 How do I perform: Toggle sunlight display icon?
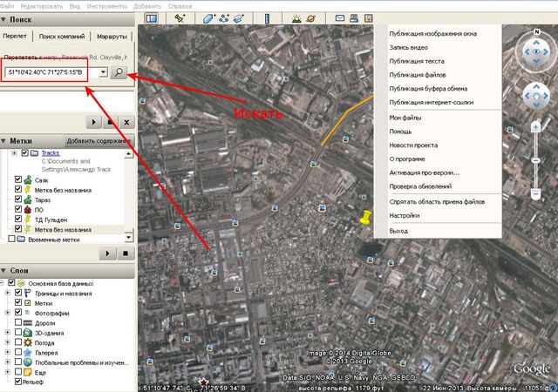296,18
